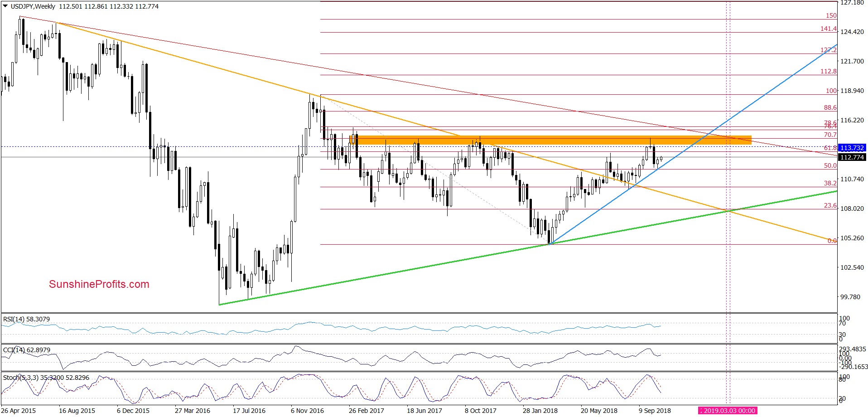The height and width of the screenshot is (417, 868).
Task: Click the price axis value 116.220
Action: pyautogui.click(x=852, y=120)
